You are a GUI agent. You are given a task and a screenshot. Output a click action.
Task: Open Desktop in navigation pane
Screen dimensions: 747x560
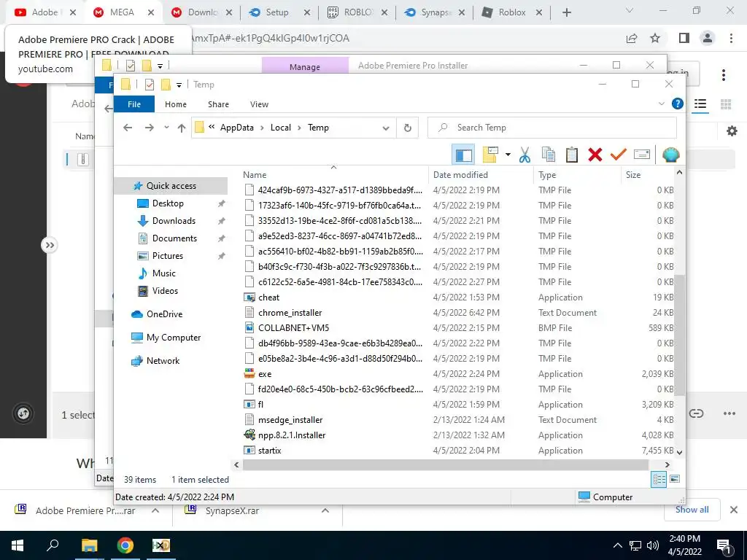[168, 203]
